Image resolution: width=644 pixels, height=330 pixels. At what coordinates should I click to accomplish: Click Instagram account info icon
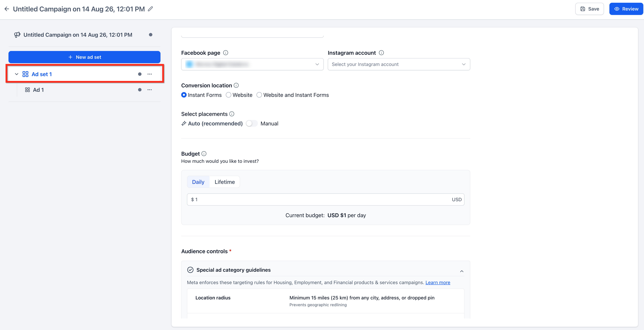(x=381, y=53)
